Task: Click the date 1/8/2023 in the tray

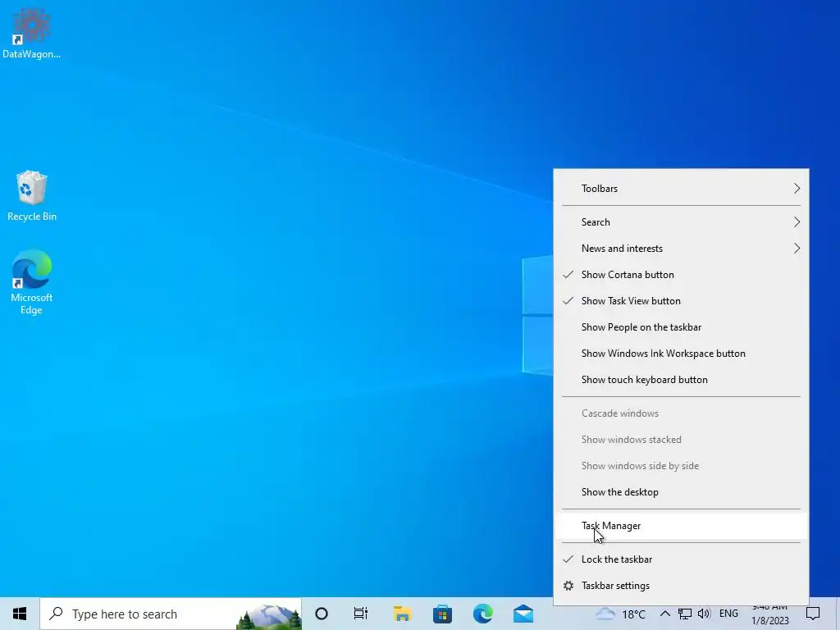Action: pos(770,621)
